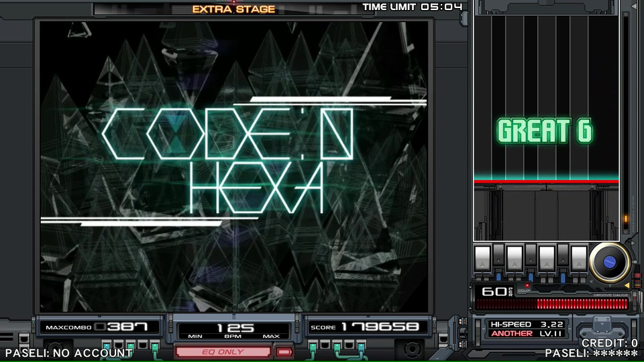Image resolution: width=644 pixels, height=362 pixels.
Task: Click the MAXCOMBO 0387 display
Action: tap(97, 327)
